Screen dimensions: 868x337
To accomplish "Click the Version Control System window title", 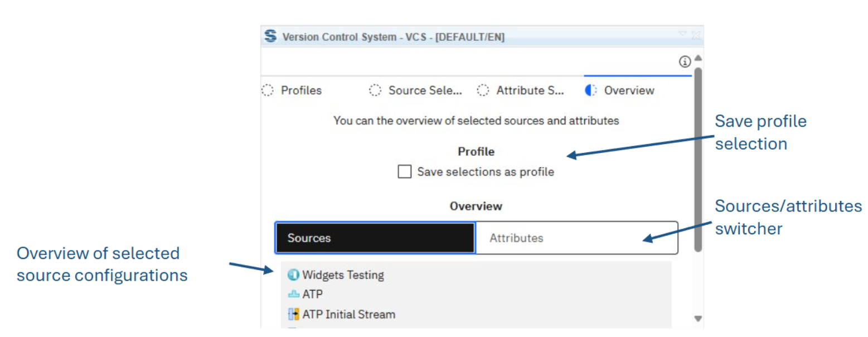I will tap(394, 37).
